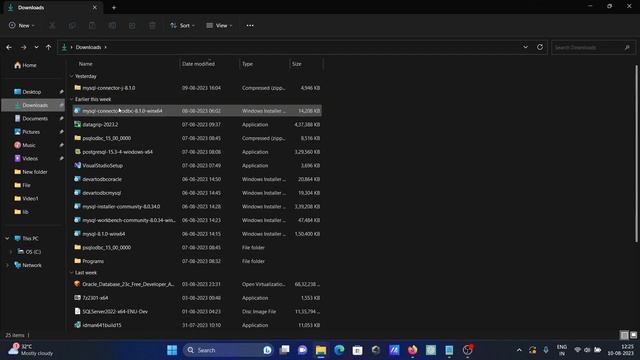Screen dimensions: 640x360
Task: Click the taskbar clock and date
Action: 621,350
